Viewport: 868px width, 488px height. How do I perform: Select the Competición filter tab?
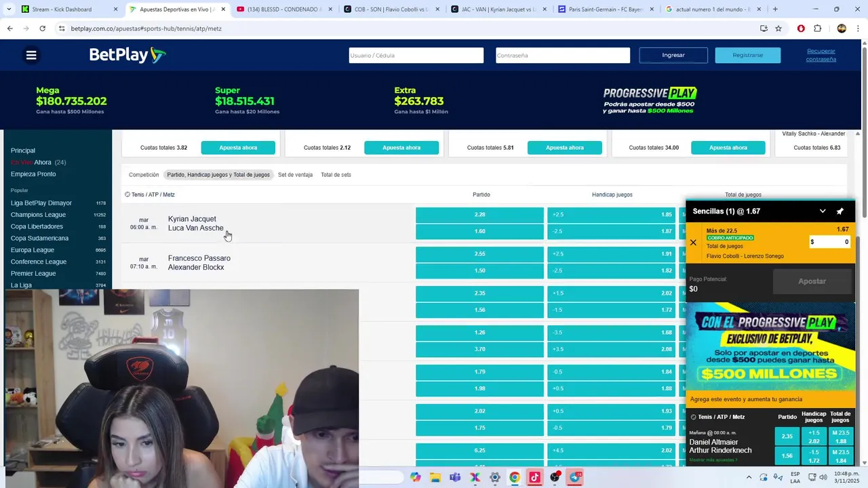pos(144,175)
